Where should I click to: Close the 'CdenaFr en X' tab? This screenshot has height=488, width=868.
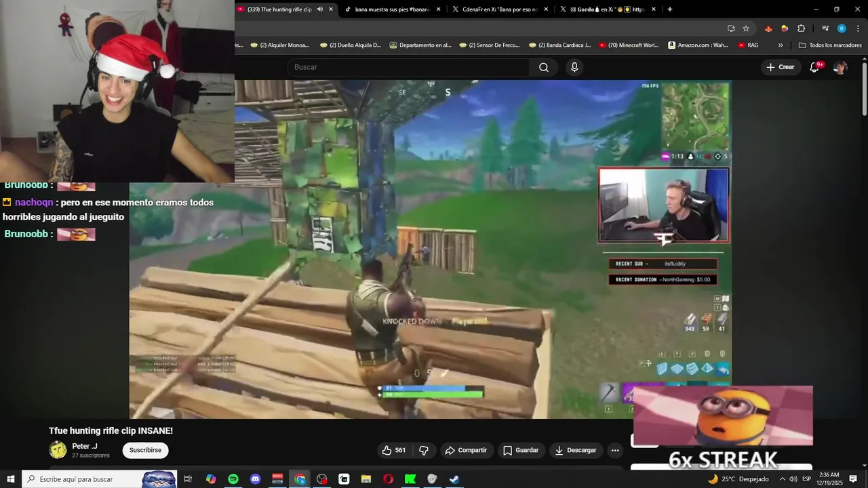(x=546, y=9)
